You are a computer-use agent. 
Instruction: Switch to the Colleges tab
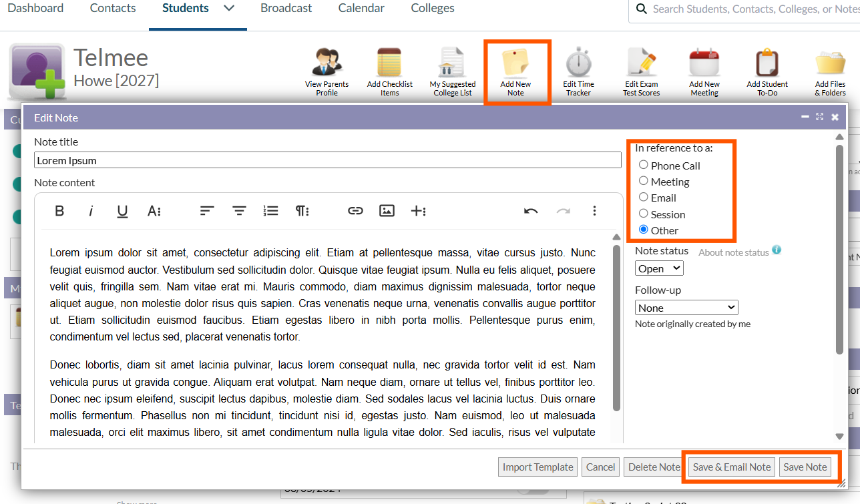[x=433, y=9]
